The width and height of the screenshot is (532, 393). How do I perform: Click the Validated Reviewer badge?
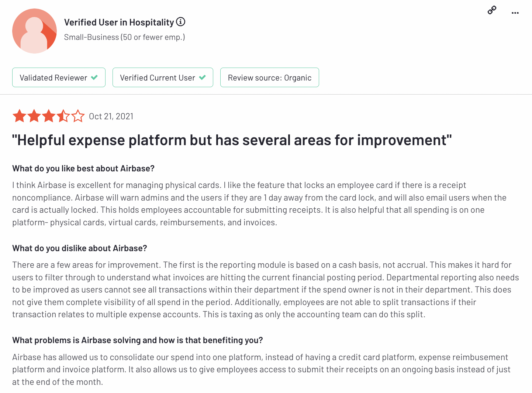59,78
